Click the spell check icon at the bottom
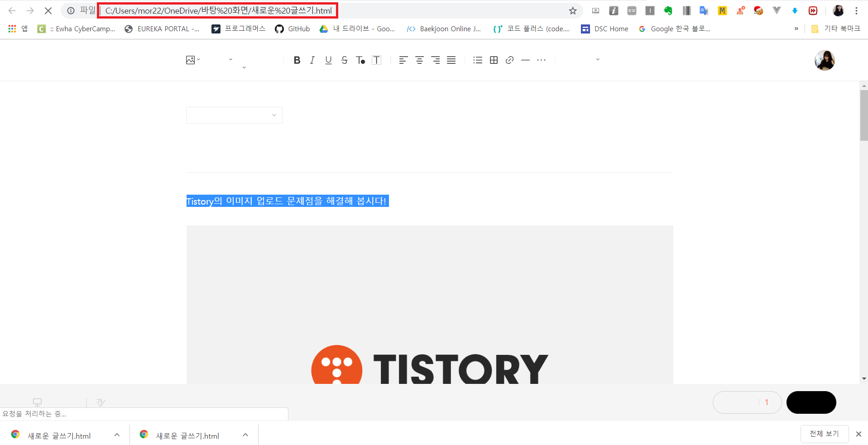This screenshot has width=868, height=445. click(x=101, y=402)
